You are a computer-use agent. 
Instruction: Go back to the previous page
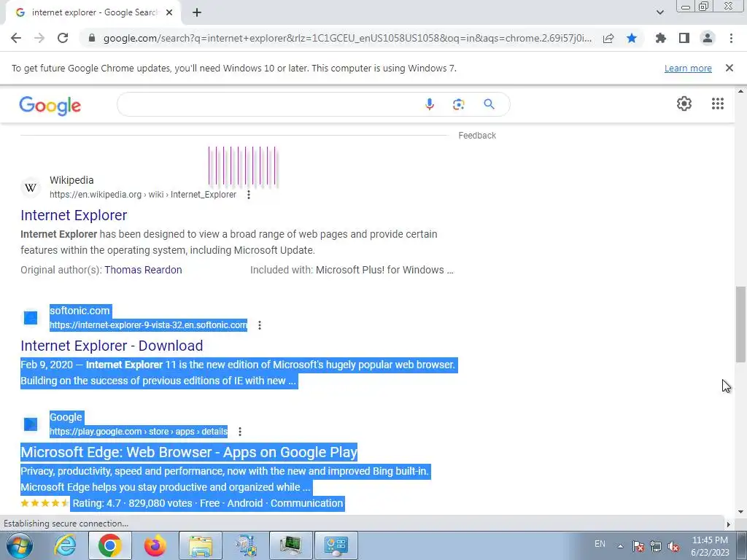click(16, 38)
